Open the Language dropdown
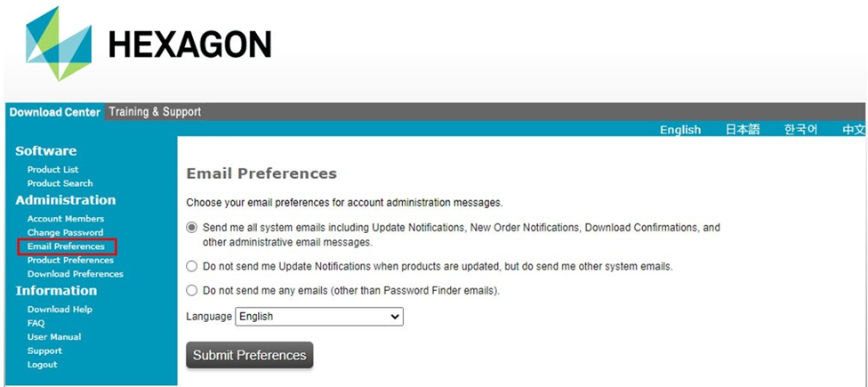The width and height of the screenshot is (868, 387). [x=319, y=317]
